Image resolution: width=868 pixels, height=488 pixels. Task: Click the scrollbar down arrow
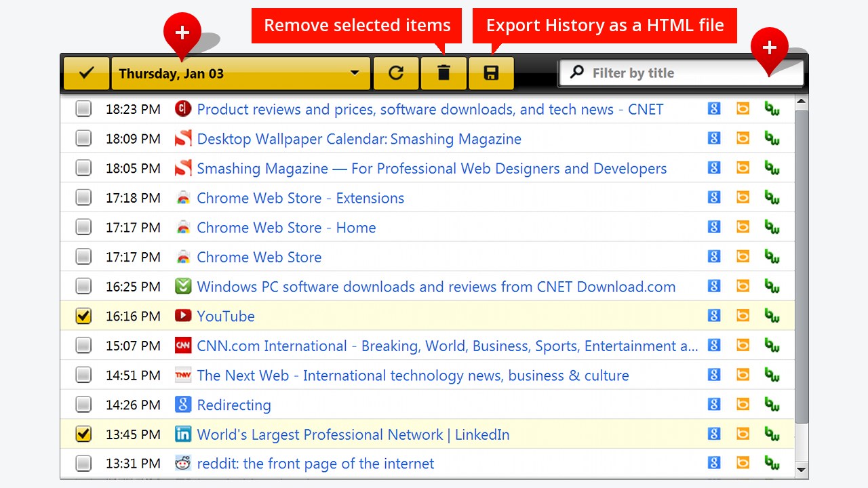802,469
